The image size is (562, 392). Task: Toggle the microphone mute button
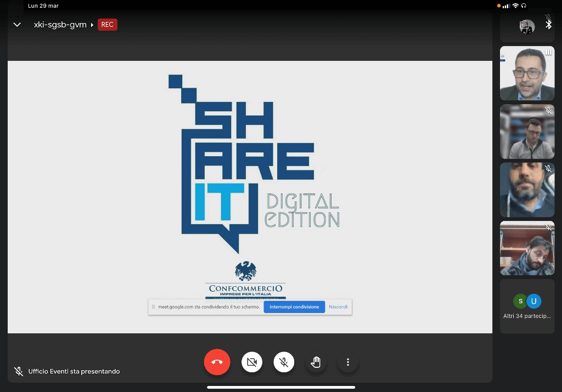[284, 362]
